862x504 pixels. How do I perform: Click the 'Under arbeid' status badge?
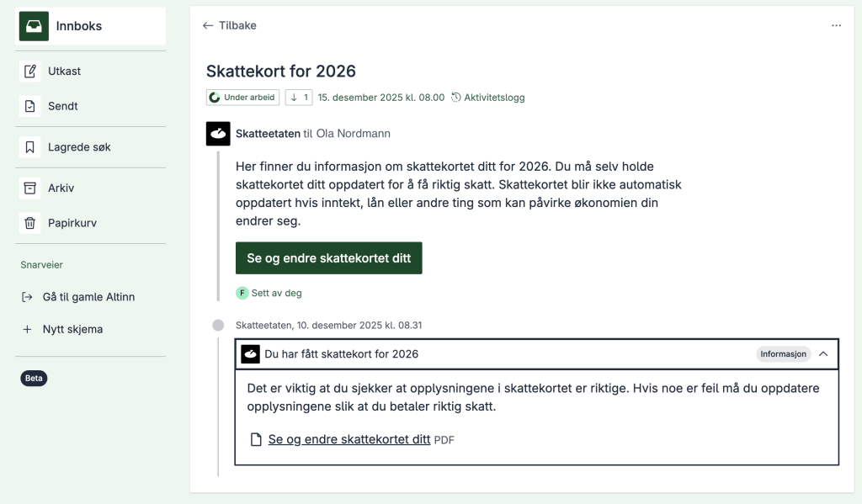[242, 97]
